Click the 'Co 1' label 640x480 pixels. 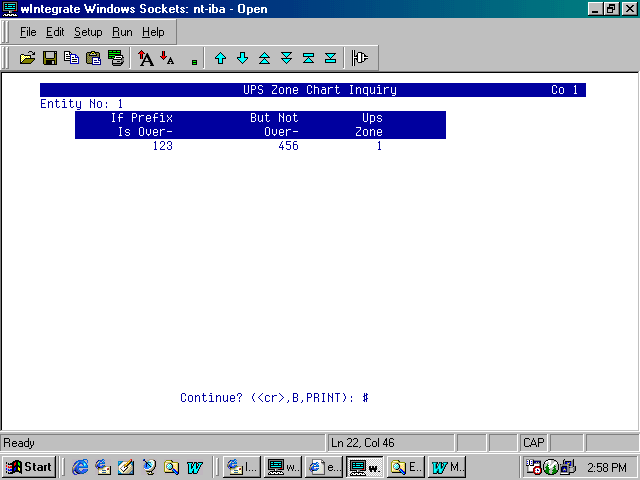pyautogui.click(x=564, y=90)
